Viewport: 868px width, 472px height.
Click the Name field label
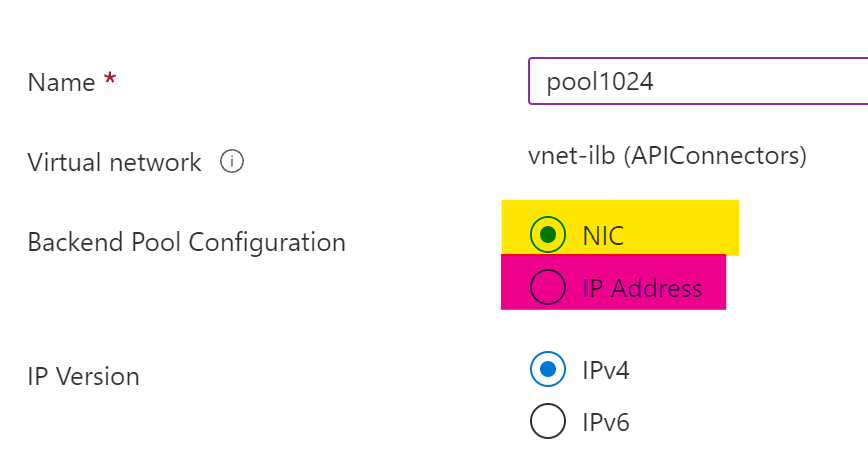pos(61,82)
